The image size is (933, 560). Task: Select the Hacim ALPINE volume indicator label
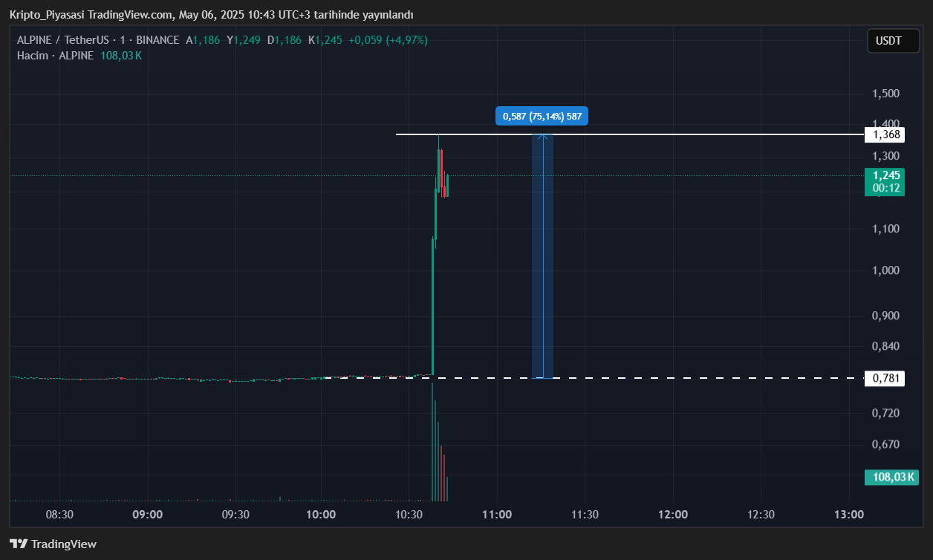pyautogui.click(x=55, y=56)
